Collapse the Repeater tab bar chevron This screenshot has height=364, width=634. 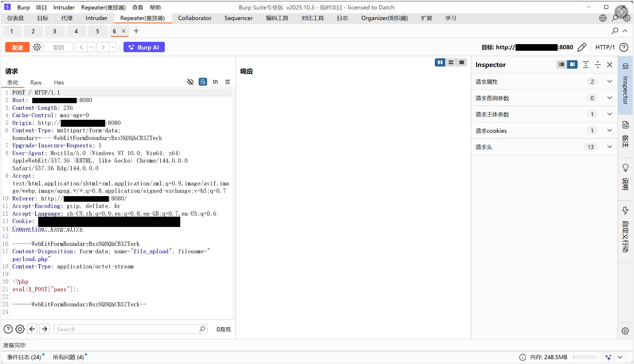pyautogui.click(x=625, y=31)
